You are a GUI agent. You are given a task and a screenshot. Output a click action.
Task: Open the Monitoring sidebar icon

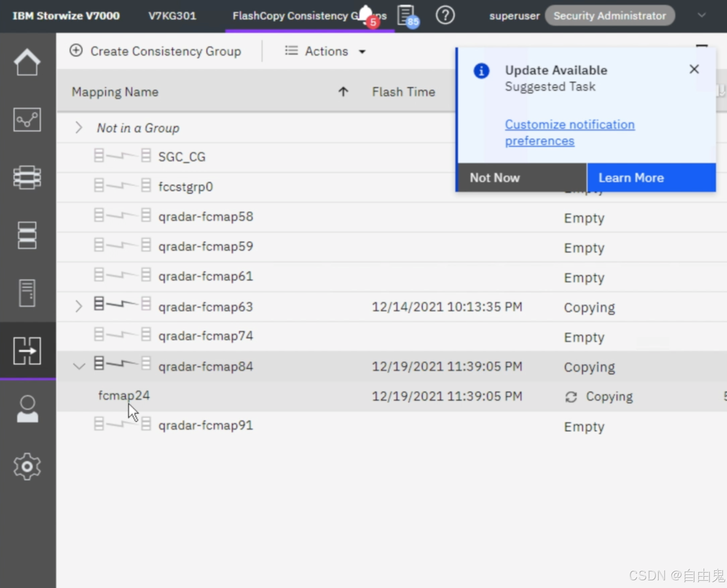(27, 119)
